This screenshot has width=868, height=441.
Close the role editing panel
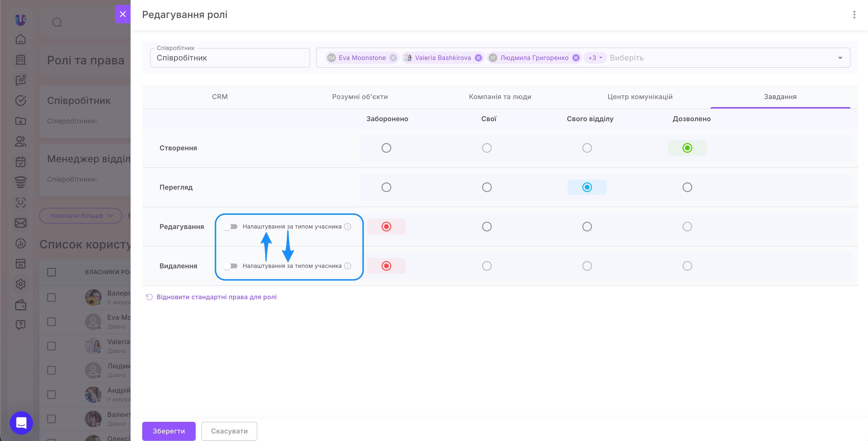[x=123, y=14]
